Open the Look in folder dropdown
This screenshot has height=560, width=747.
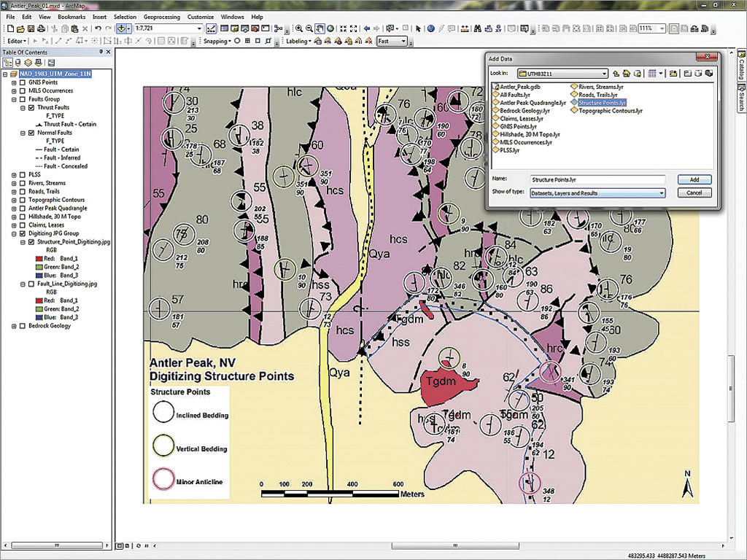click(x=604, y=74)
